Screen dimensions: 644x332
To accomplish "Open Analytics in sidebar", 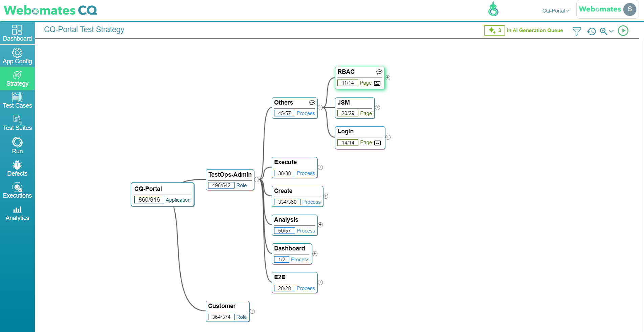I will (17, 213).
